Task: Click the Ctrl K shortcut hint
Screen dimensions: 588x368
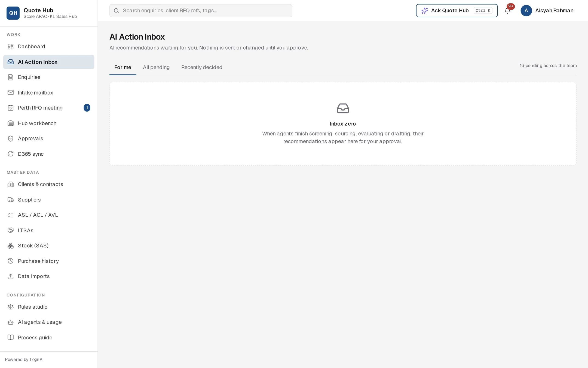Action: point(483,11)
